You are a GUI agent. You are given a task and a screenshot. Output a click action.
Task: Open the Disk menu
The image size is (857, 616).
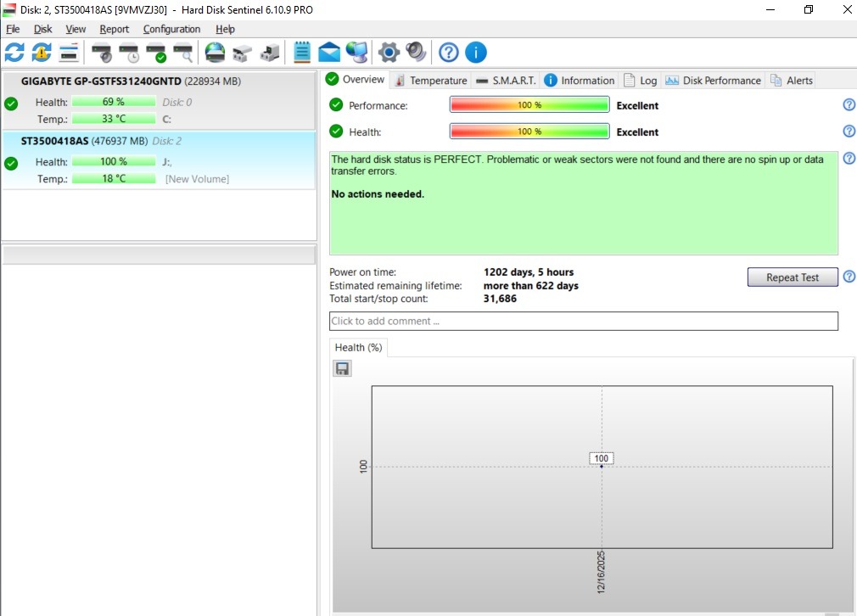point(42,29)
